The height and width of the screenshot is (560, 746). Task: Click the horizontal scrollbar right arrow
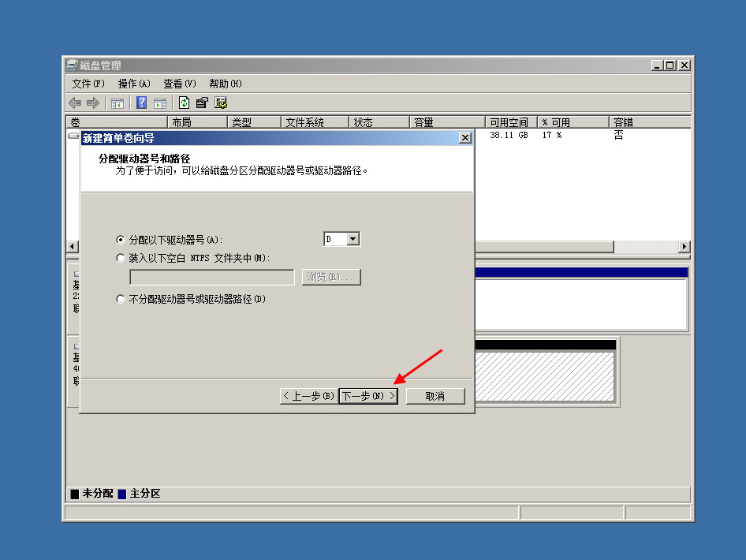click(684, 246)
